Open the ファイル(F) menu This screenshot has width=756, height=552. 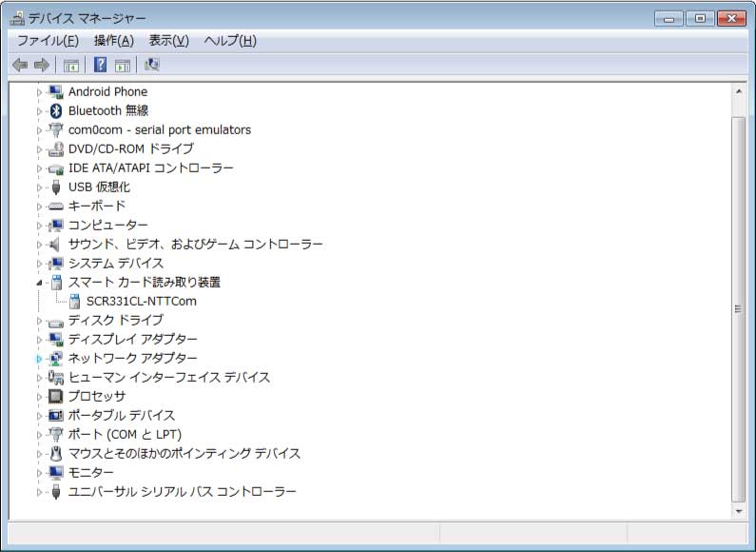tap(48, 41)
